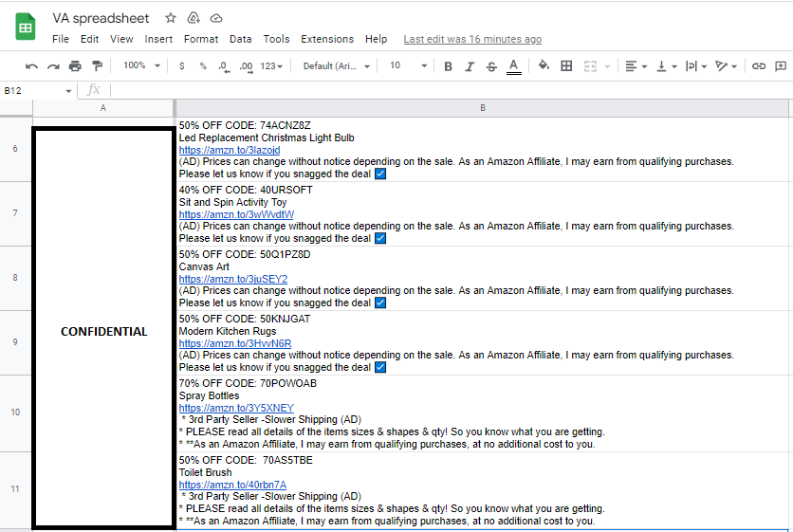This screenshot has width=793, height=532.
Task: Increase decimal places
Action: (x=247, y=66)
